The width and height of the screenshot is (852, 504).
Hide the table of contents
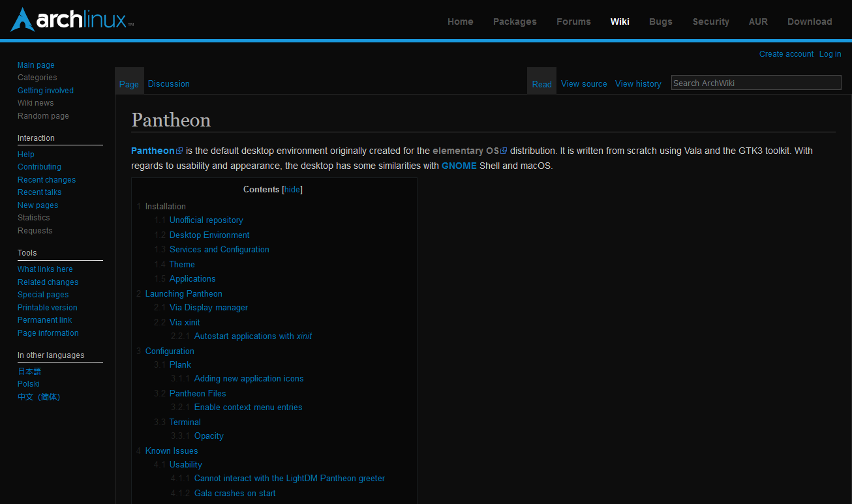(291, 189)
